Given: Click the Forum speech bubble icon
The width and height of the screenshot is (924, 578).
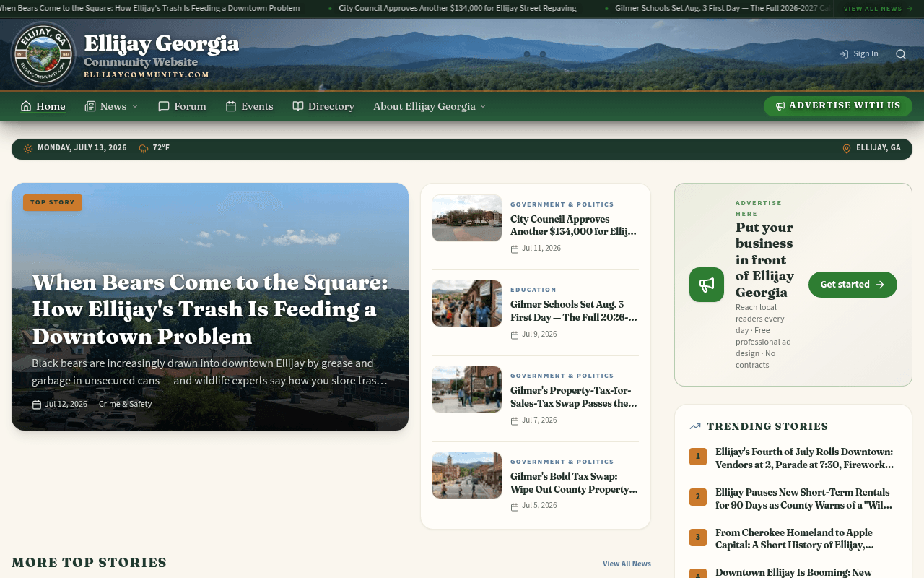Looking at the screenshot, I should [x=164, y=106].
